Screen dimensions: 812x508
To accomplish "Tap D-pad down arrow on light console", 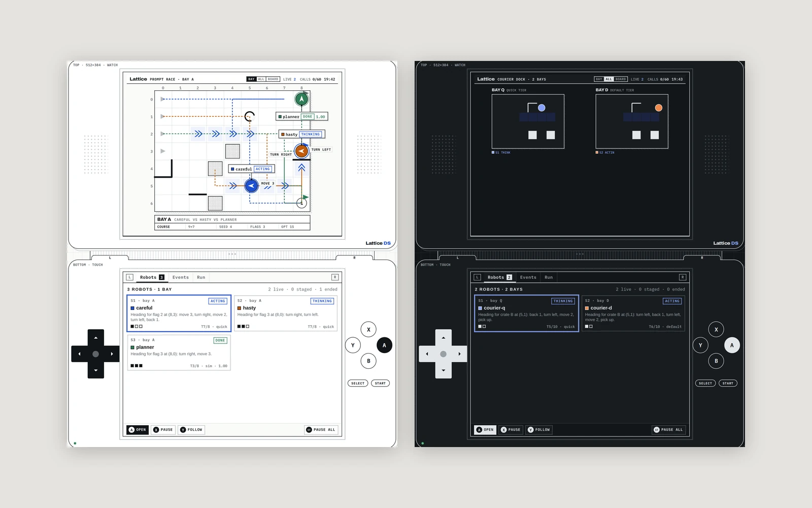I will pyautogui.click(x=95, y=370).
